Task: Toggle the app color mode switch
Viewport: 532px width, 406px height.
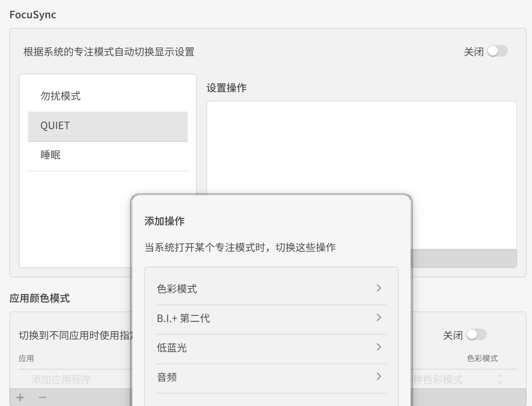Action: pos(477,335)
